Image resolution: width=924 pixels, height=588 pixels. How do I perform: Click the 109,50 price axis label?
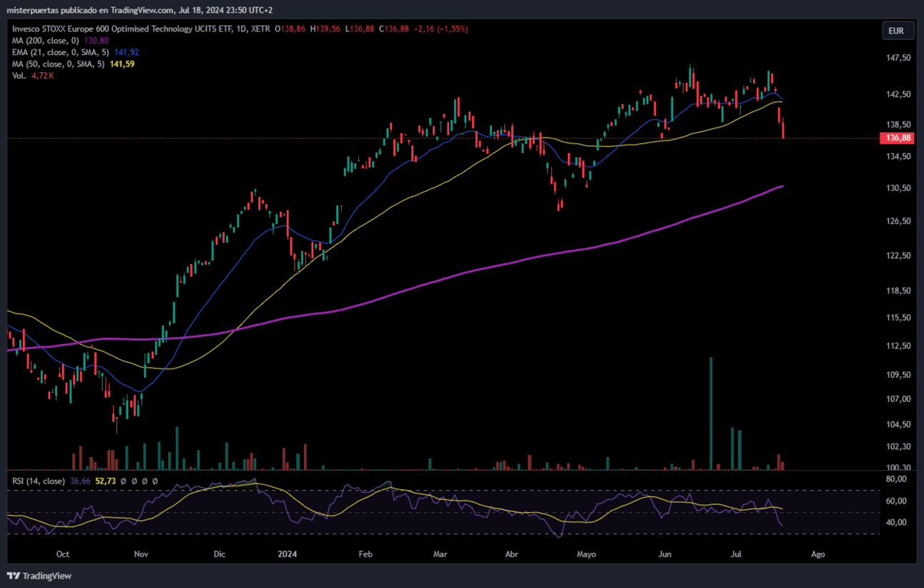point(897,374)
